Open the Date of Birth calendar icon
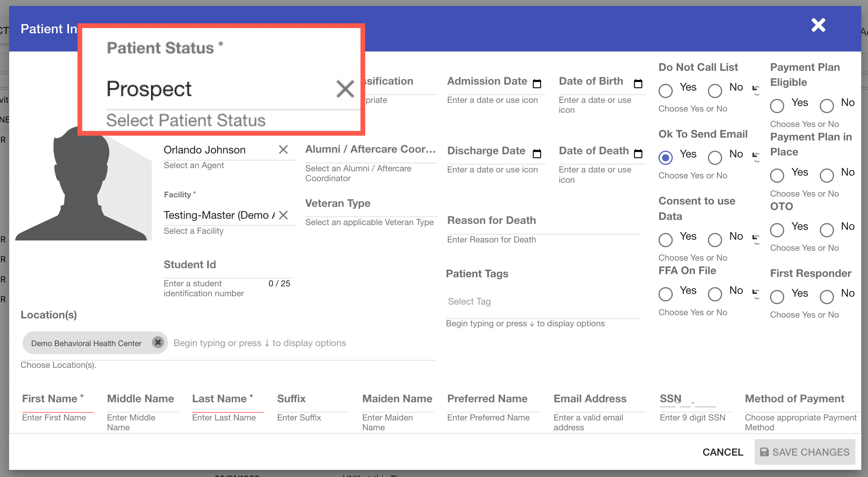Screen dimensions: 868x477 click(638, 83)
